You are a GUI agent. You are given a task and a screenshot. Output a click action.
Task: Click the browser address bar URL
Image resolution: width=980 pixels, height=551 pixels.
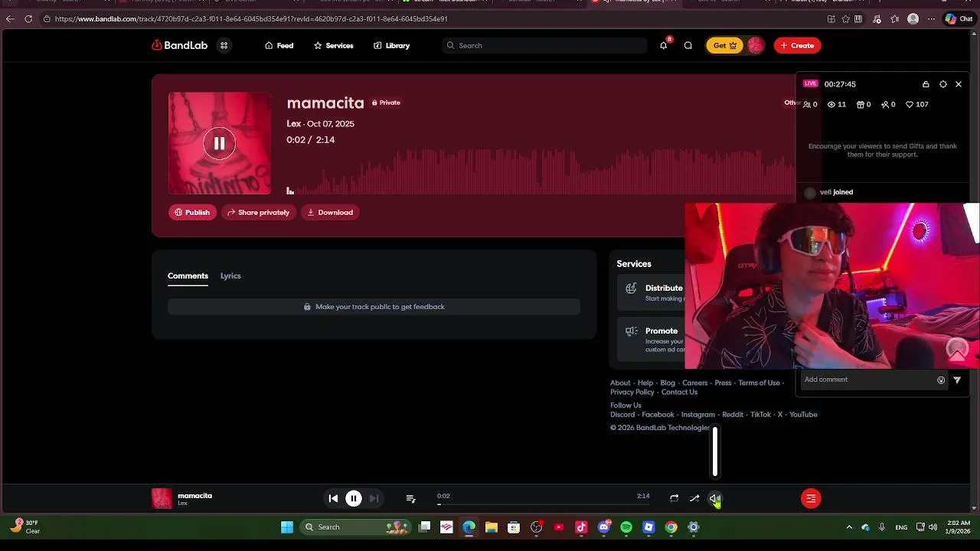tap(251, 18)
